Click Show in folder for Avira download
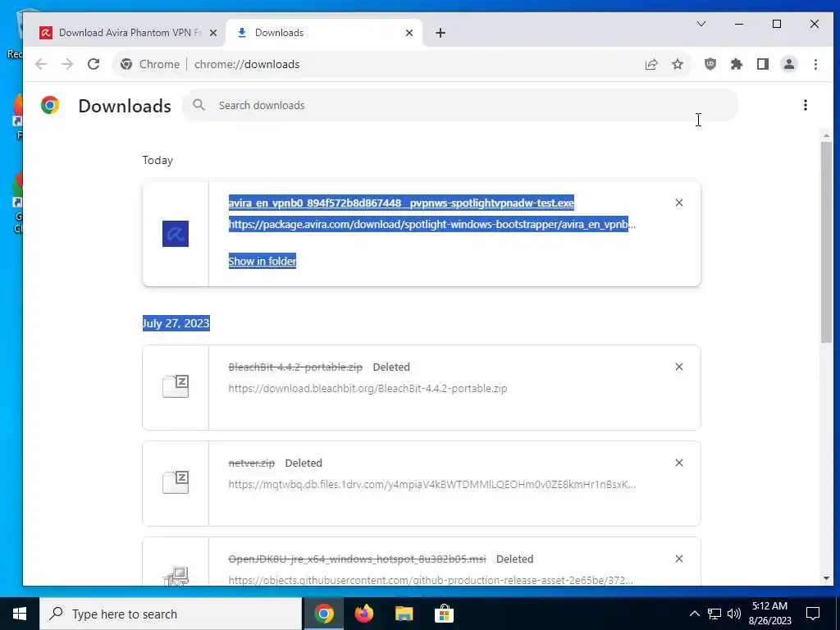 (x=262, y=261)
